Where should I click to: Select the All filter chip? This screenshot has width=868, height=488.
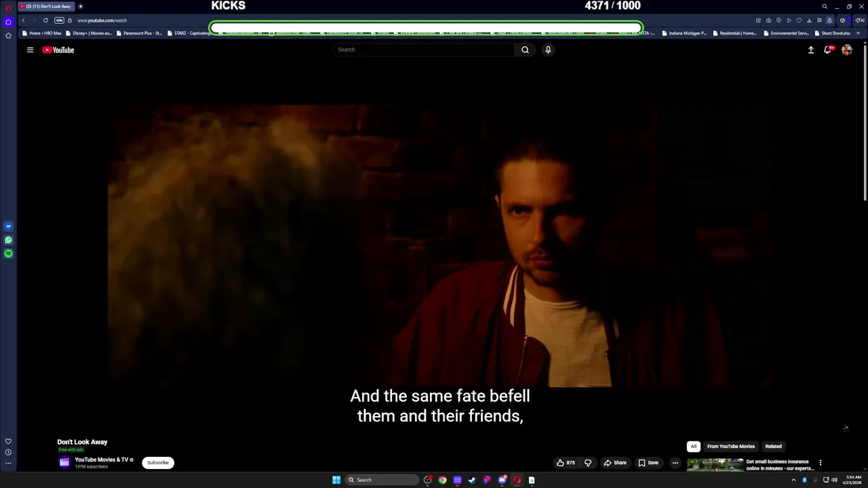click(693, 447)
